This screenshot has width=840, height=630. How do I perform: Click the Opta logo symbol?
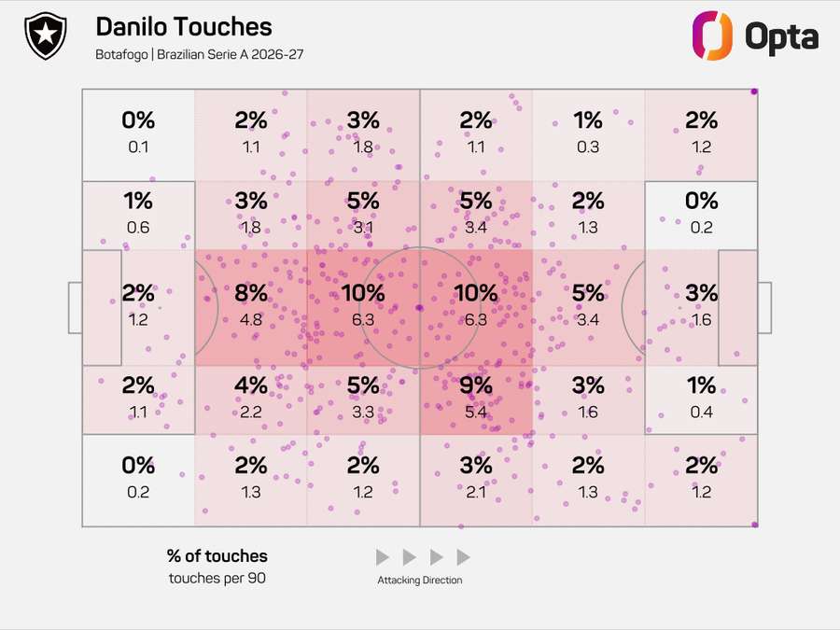711,36
